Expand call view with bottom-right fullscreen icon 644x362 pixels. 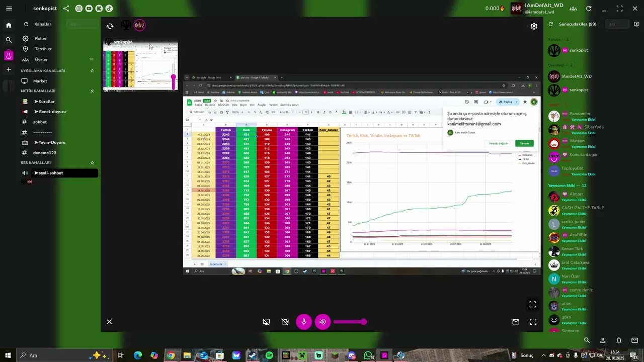533,322
